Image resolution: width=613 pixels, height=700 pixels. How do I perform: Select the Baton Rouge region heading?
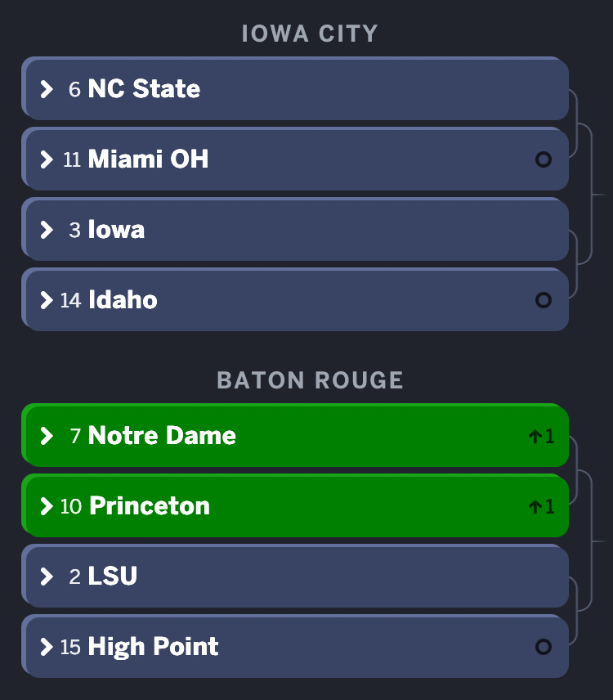tap(310, 380)
